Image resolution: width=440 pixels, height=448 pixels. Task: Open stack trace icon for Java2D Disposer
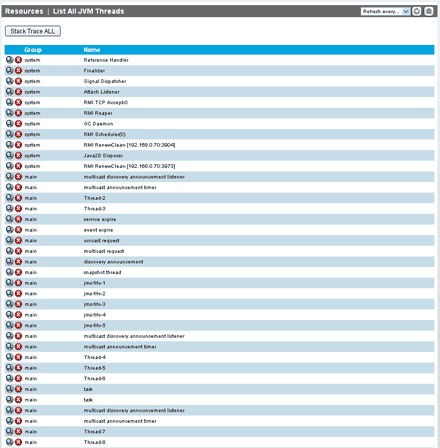pos(10,156)
